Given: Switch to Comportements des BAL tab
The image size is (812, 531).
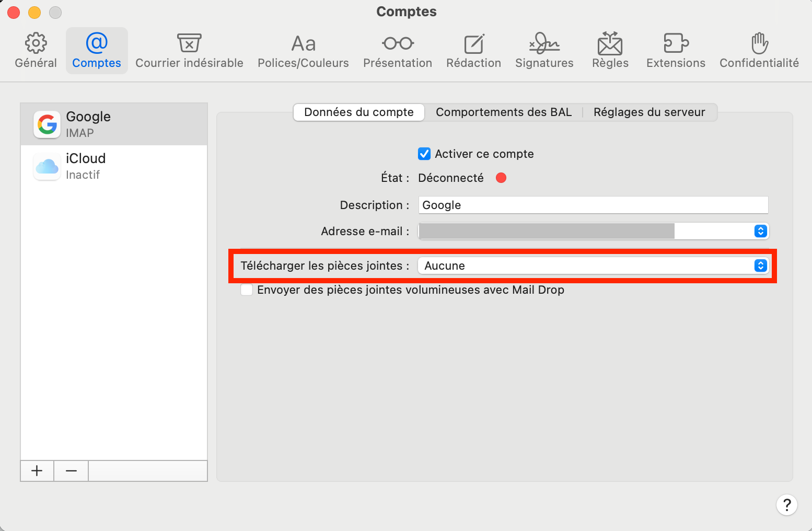Looking at the screenshot, I should coord(504,112).
